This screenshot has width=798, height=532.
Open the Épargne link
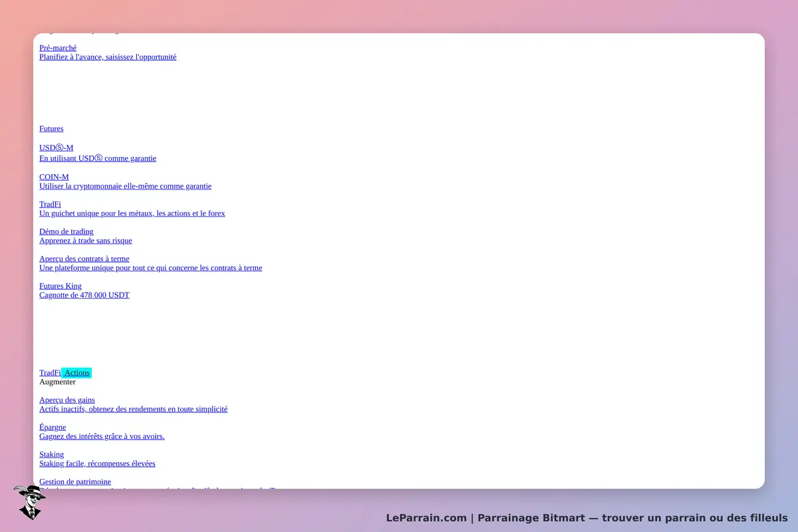click(x=53, y=428)
